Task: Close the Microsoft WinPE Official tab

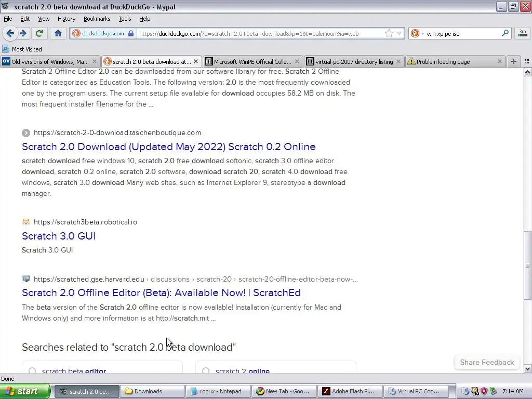Action: 297,61
